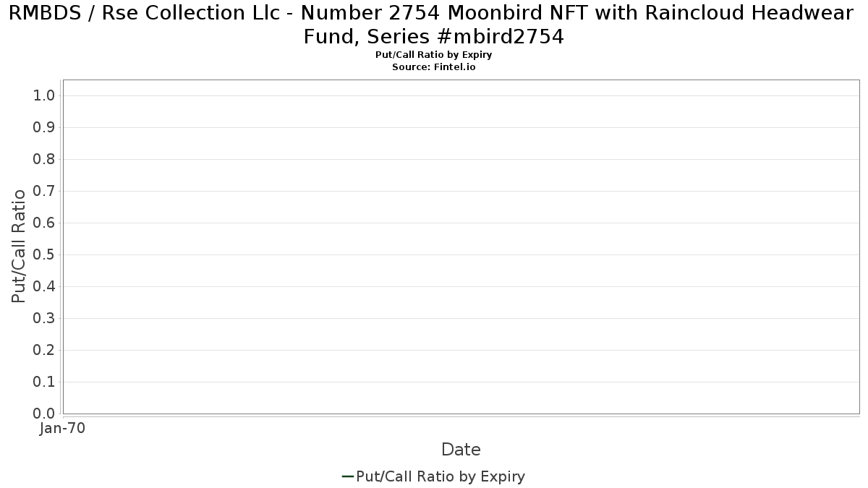Click inside the empty chart plot area
868x488 pixels.
click(x=461, y=246)
